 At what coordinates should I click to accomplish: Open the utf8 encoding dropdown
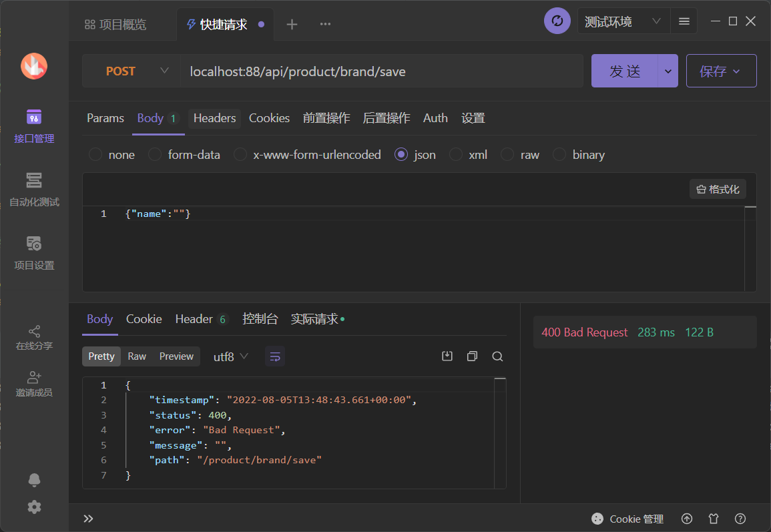coord(230,356)
